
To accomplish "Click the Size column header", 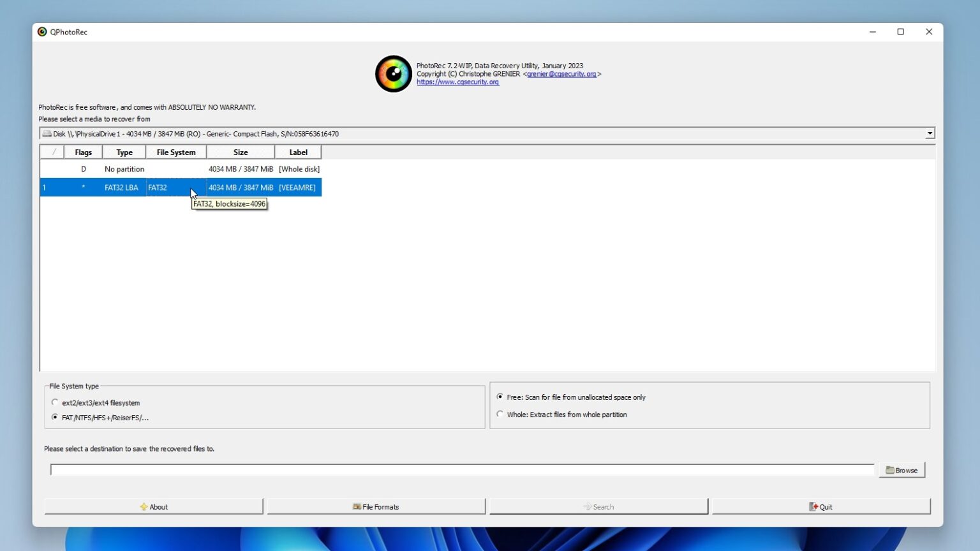I will (241, 152).
